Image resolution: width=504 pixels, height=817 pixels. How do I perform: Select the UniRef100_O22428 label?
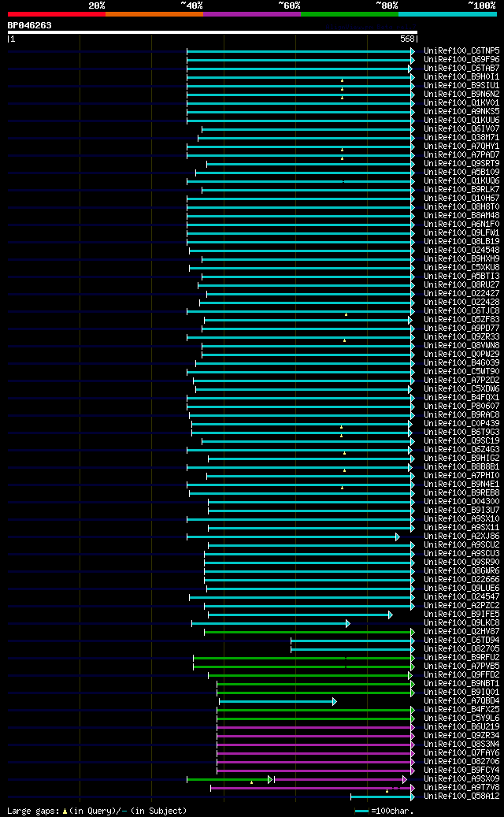(461, 303)
